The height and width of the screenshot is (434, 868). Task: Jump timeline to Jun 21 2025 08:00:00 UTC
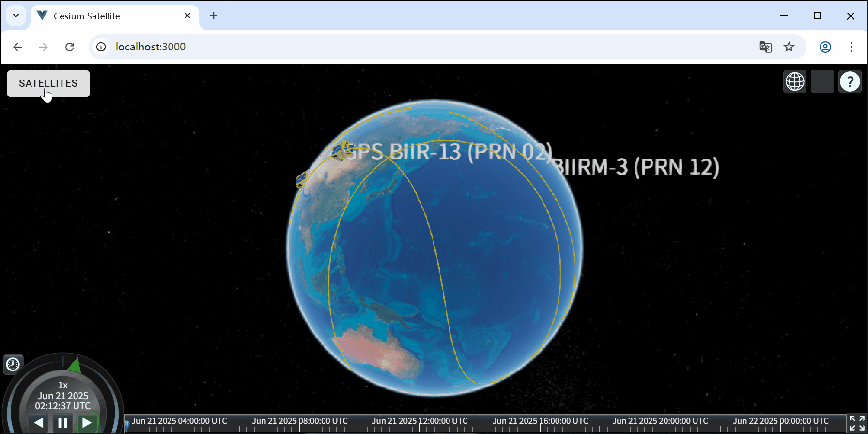300,421
